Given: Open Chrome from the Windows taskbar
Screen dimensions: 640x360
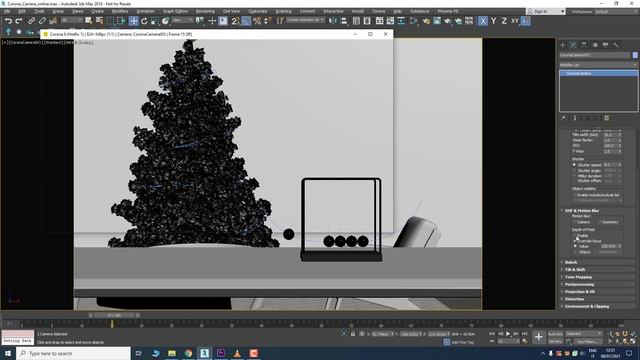Looking at the screenshot, I should (188, 353).
